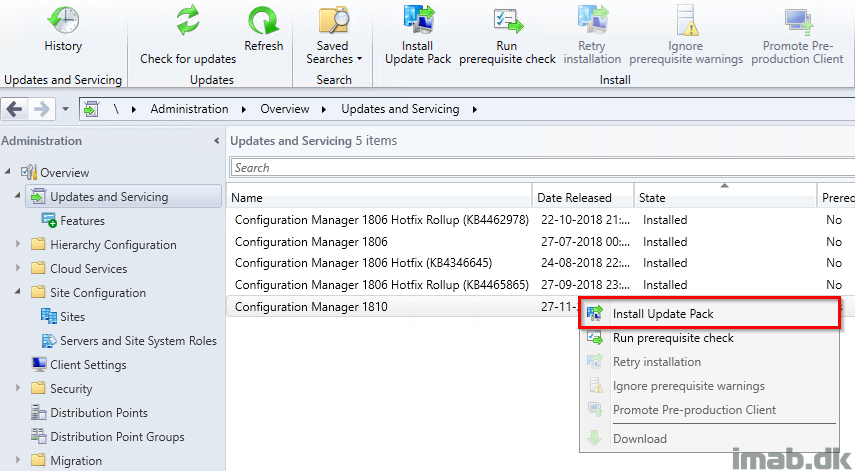Open navigation history dropdown arrow

(65, 110)
